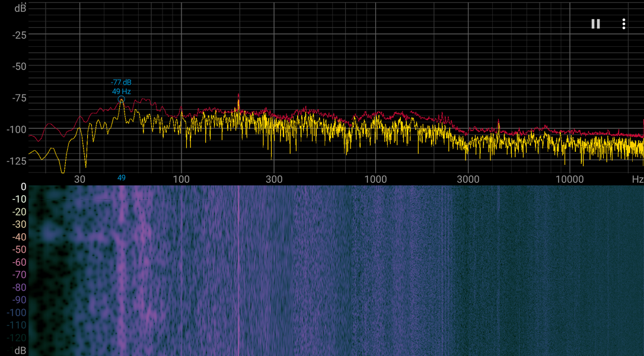Click the 1000 Hz frequency axis label
The image size is (644, 356).
(x=375, y=179)
